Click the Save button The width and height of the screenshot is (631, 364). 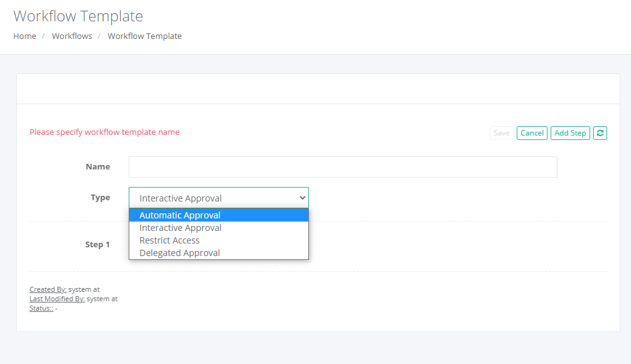501,132
